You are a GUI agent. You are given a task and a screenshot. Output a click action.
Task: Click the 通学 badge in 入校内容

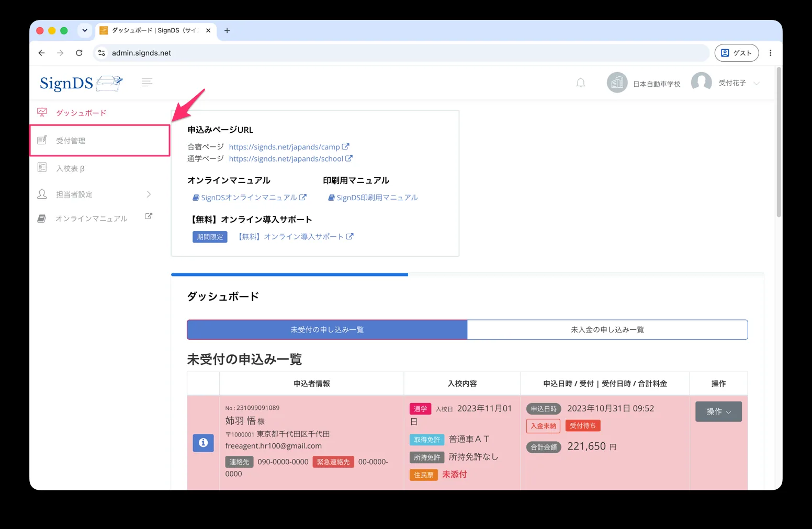point(420,409)
